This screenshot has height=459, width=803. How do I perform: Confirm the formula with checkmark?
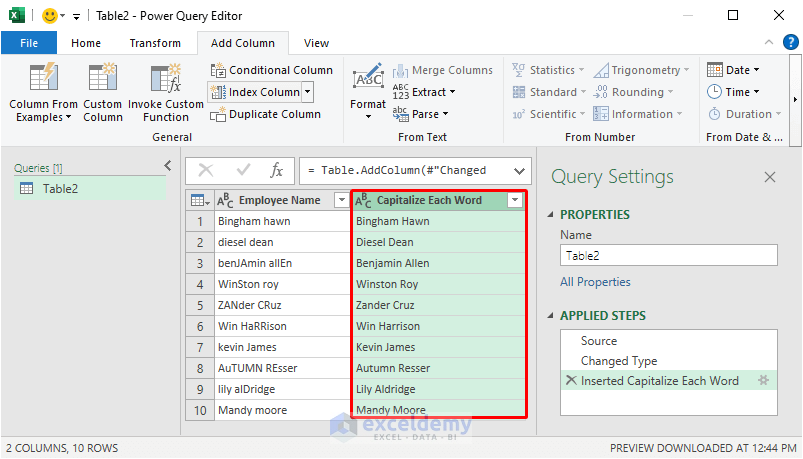[x=243, y=170]
